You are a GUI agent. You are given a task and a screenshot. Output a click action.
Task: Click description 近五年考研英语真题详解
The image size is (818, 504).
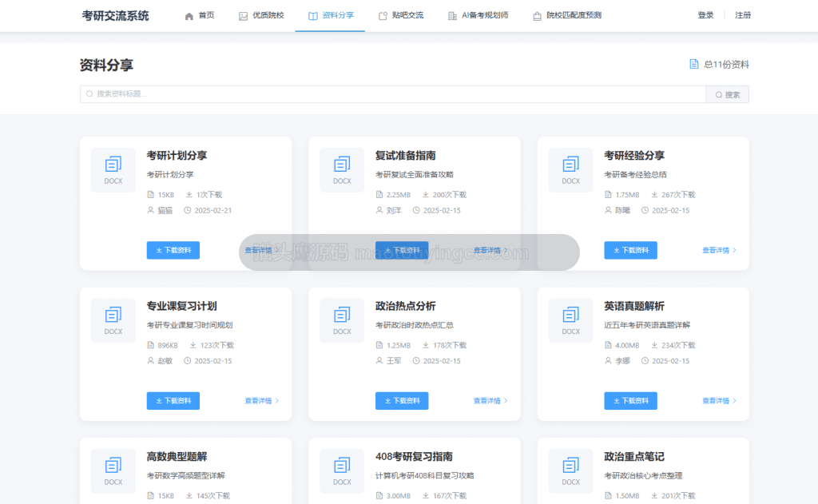point(647,325)
